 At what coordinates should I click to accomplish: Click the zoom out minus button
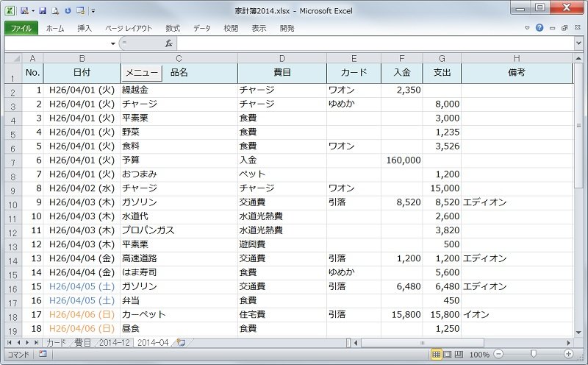(x=498, y=354)
